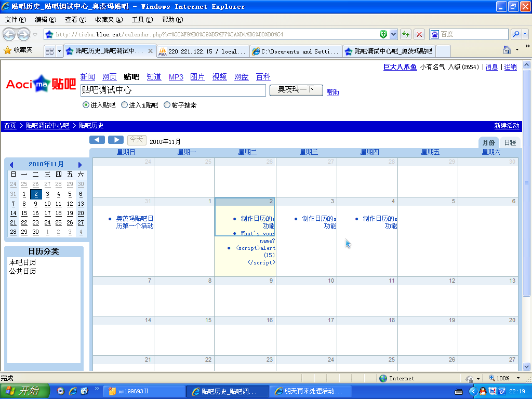Stop loading with the red X icon
The width and height of the screenshot is (532, 399).
[x=419, y=34]
